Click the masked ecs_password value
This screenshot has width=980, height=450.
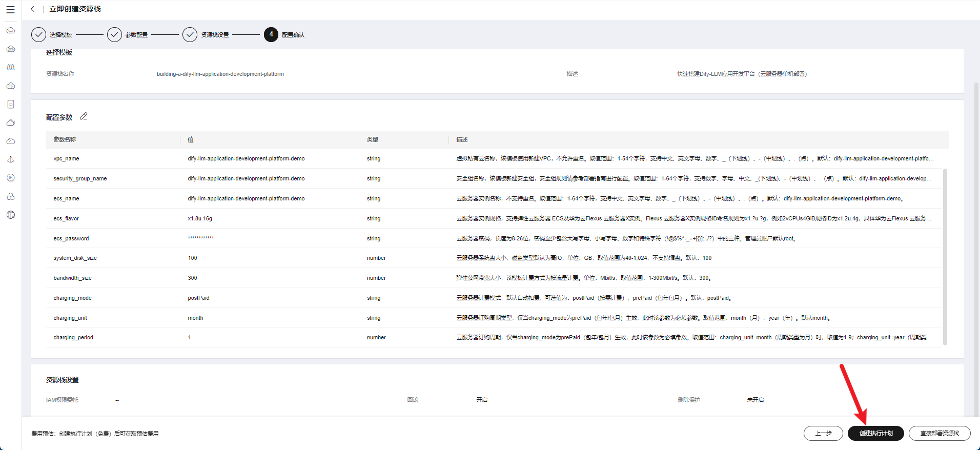201,238
